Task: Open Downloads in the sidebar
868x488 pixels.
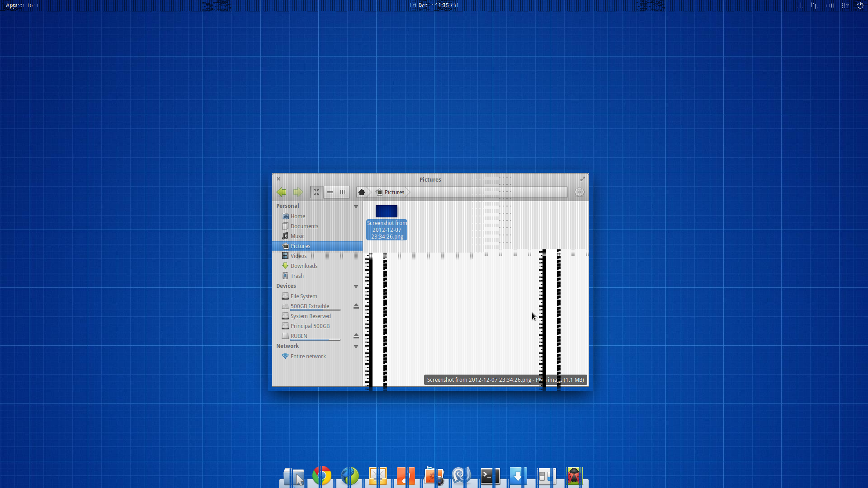Action: [x=304, y=266]
